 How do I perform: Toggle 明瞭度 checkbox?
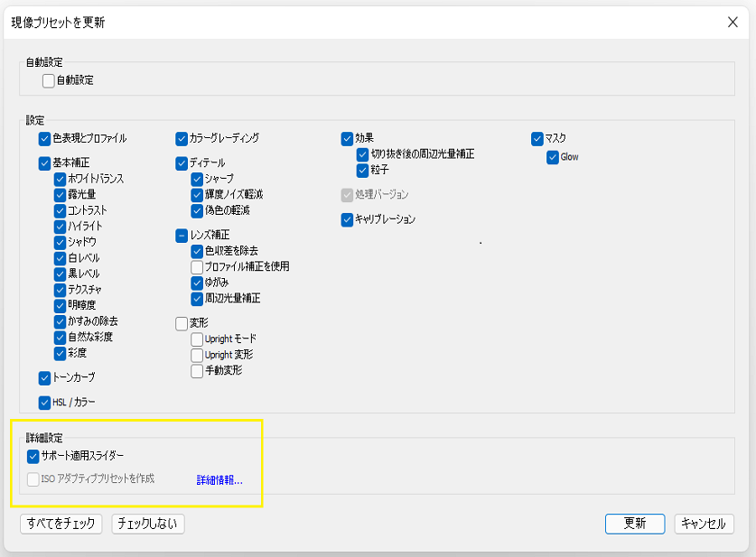[x=60, y=306]
